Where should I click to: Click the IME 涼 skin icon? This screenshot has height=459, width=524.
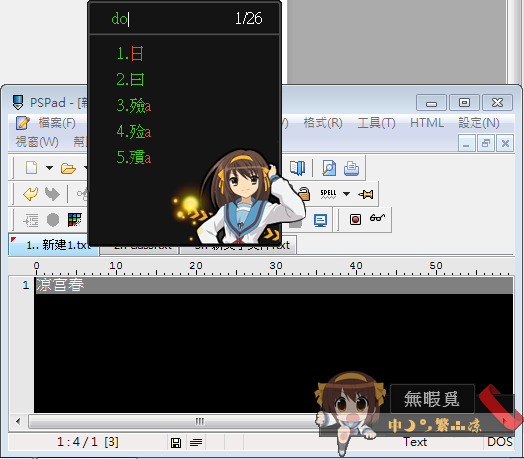475,426
